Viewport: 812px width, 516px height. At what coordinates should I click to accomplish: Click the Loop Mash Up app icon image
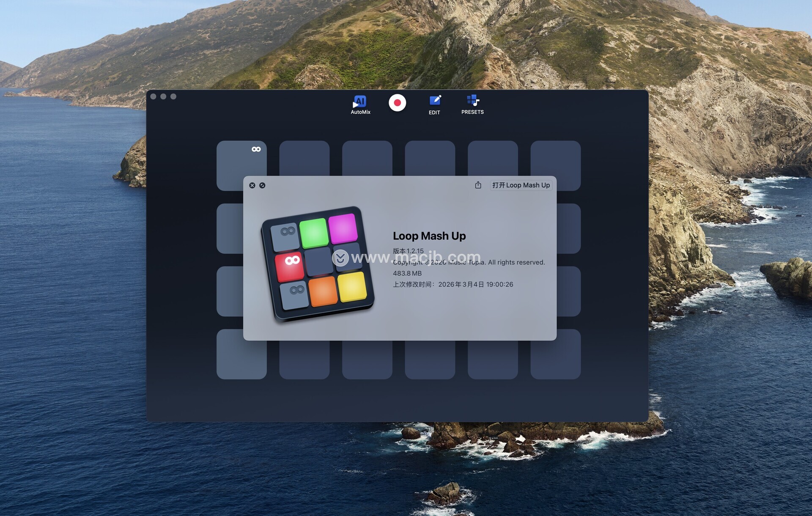tap(318, 263)
